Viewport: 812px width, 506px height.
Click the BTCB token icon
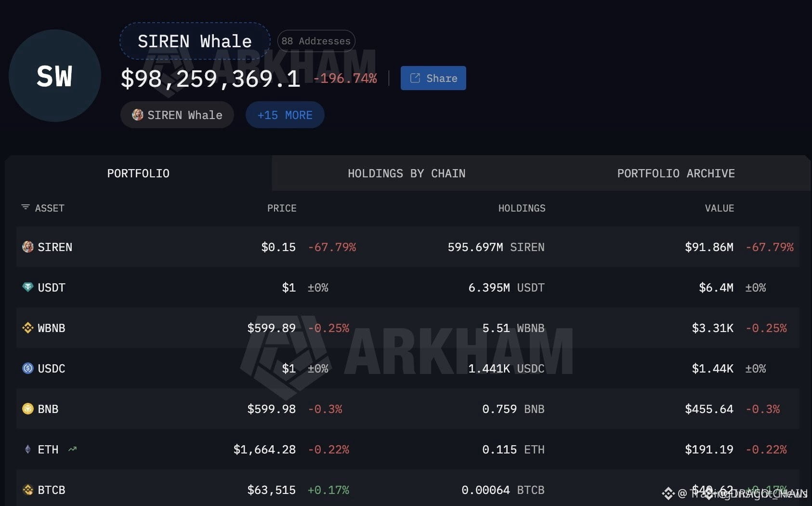[28, 490]
